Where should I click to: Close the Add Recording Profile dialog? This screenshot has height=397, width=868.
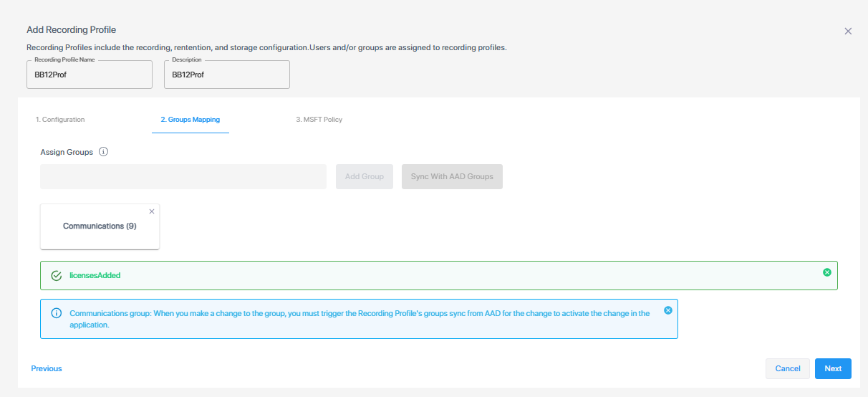848,31
